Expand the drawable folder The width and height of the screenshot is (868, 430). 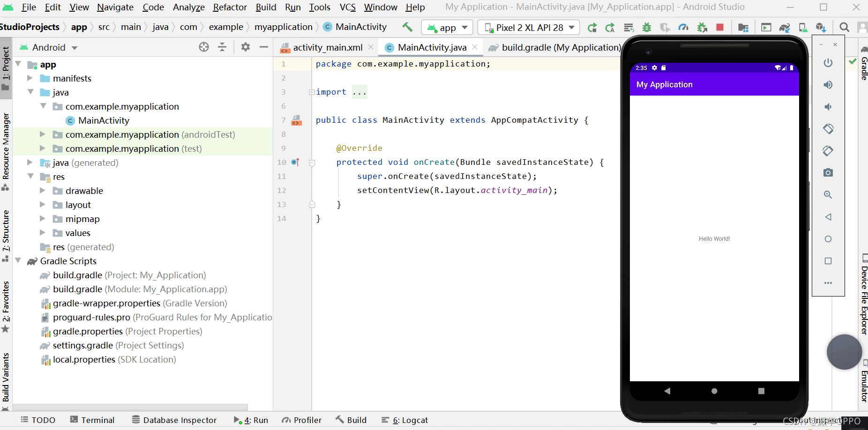pos(43,191)
